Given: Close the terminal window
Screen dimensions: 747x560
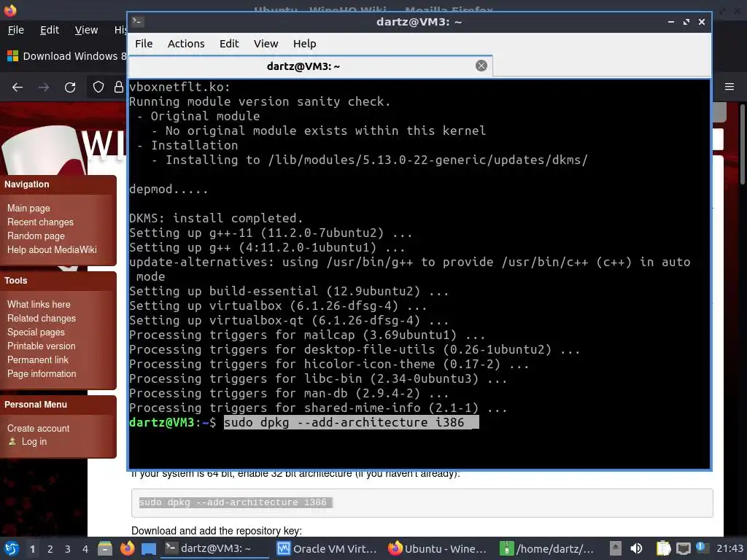Looking at the screenshot, I should pyautogui.click(x=702, y=22).
